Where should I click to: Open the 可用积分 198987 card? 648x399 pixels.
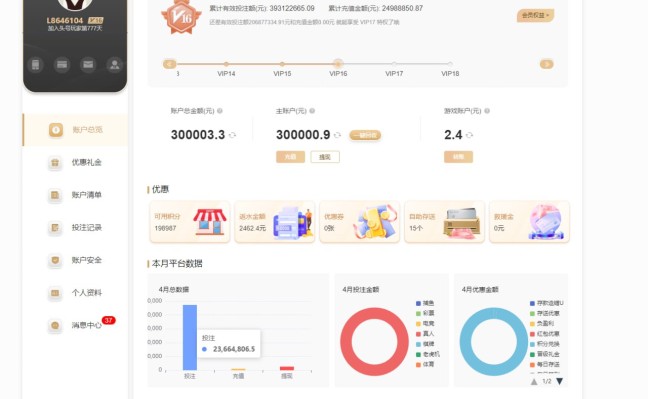[x=190, y=222]
